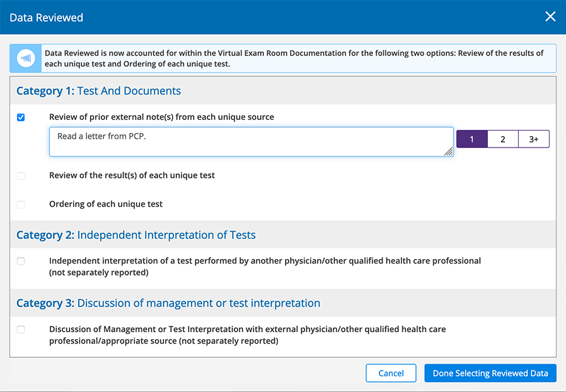Viewport: 566px width, 392px height.
Task: Check Review of the result(s) of each unique test
Action: 21,176
